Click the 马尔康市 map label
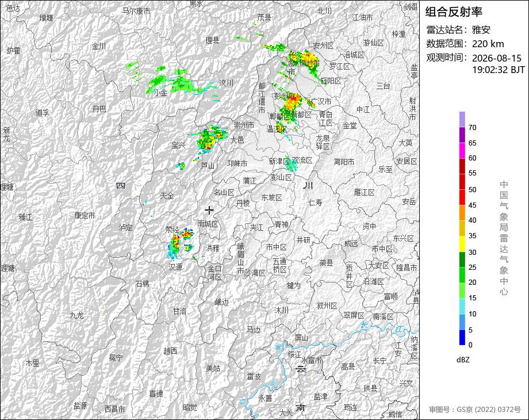The height and width of the screenshot is (420, 529). click(136, 11)
